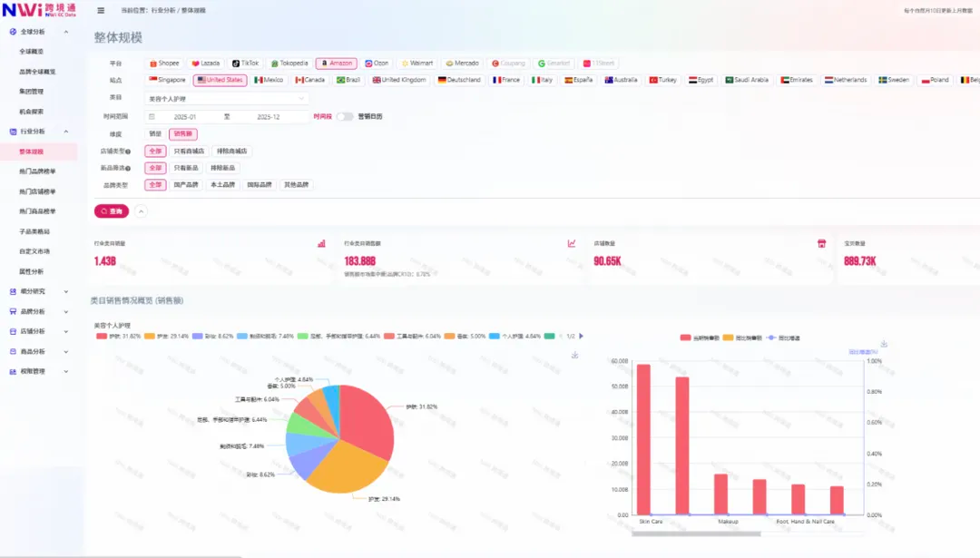Collapse the filter panel with the chevron beside 查询
Viewport: 980px width, 558px height.
(142, 211)
